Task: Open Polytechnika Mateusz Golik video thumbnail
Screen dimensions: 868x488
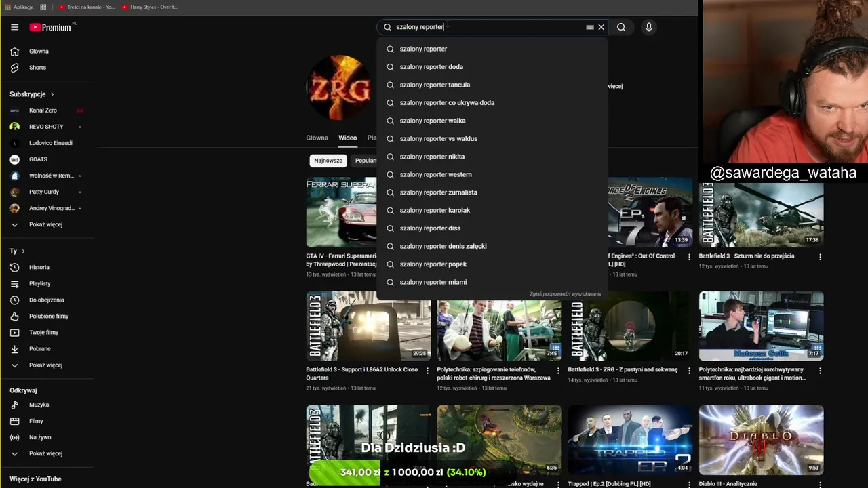Action: (x=761, y=326)
